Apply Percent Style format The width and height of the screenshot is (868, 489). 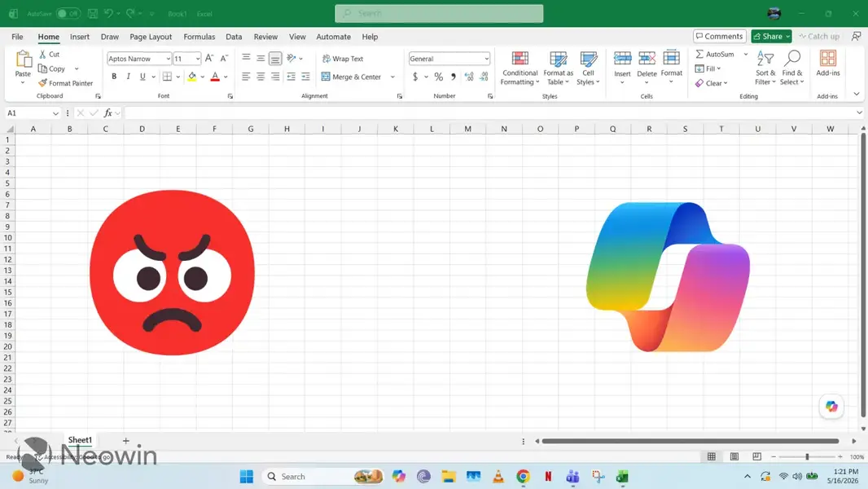tap(438, 77)
